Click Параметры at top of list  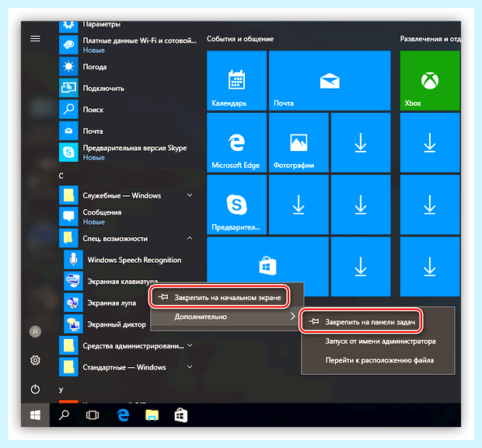[x=102, y=24]
